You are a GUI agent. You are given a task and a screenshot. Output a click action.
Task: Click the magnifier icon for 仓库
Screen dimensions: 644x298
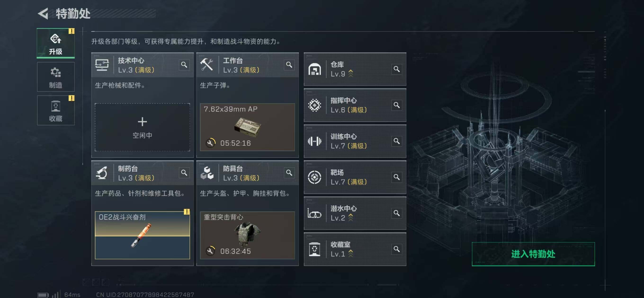coord(397,69)
